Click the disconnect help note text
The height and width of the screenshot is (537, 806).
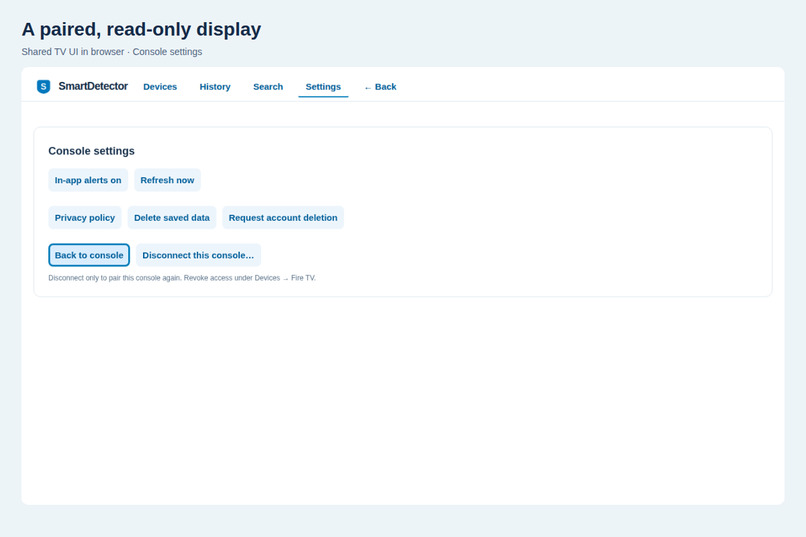[182, 278]
